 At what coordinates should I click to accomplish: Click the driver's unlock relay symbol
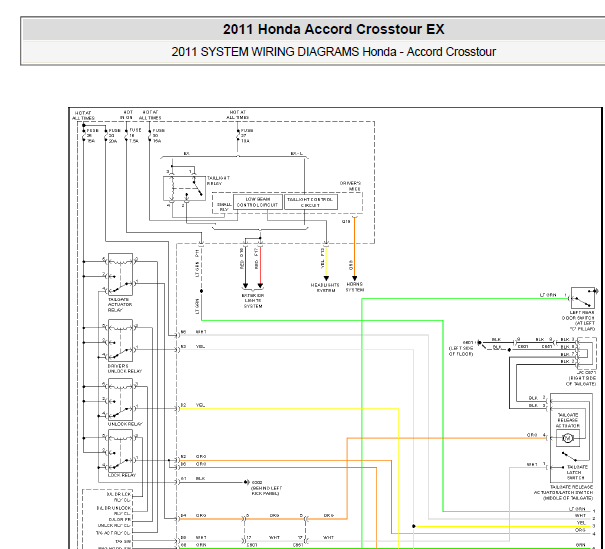(120, 340)
